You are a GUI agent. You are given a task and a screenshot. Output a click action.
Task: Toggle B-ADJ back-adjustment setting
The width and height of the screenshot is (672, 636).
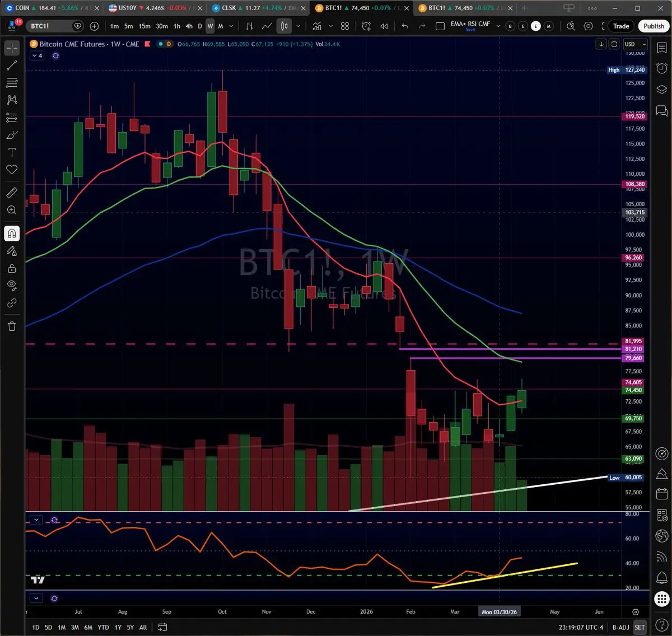point(620,627)
